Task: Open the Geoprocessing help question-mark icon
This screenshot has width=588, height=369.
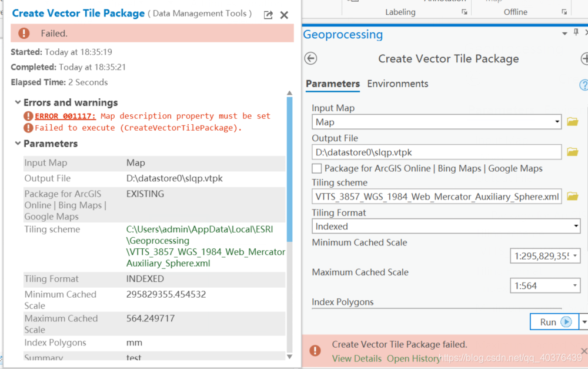Action: point(584,85)
